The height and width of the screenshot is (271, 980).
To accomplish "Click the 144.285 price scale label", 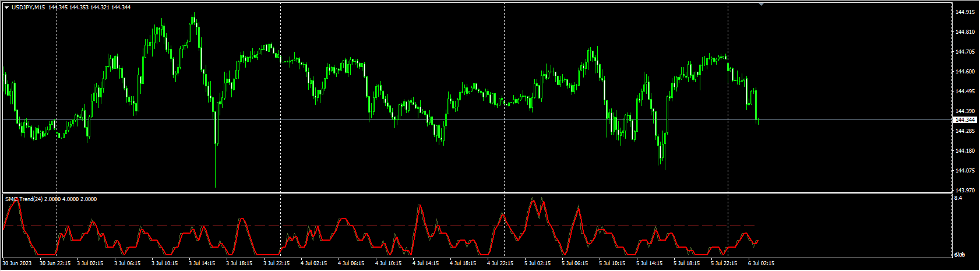I will pyautogui.click(x=965, y=131).
